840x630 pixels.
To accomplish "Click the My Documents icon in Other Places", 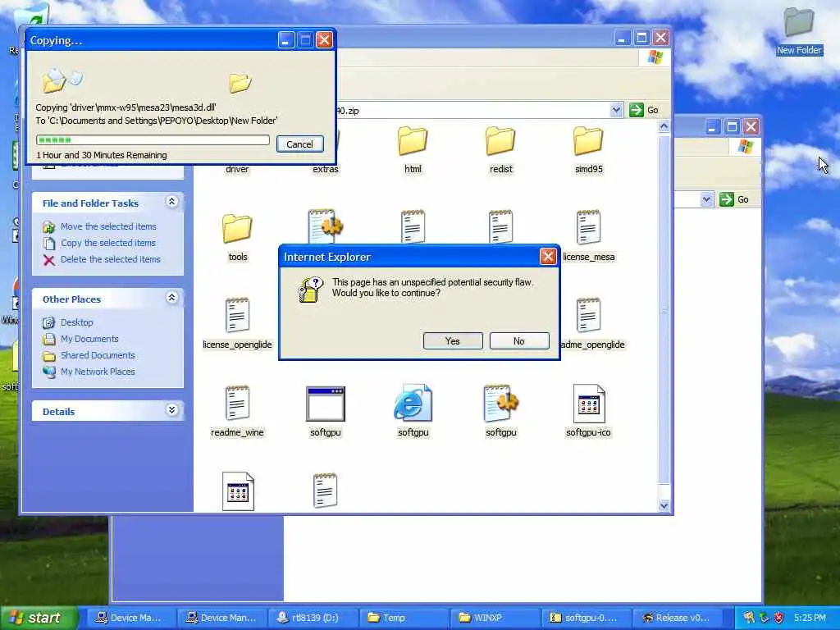I will tap(48, 339).
